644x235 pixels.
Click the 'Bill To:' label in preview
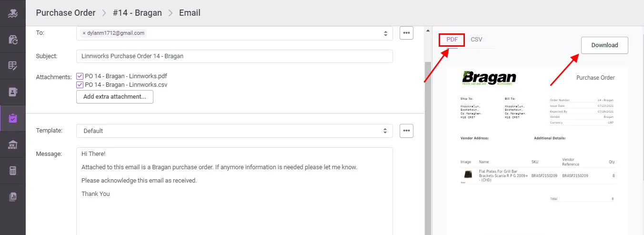511,99
